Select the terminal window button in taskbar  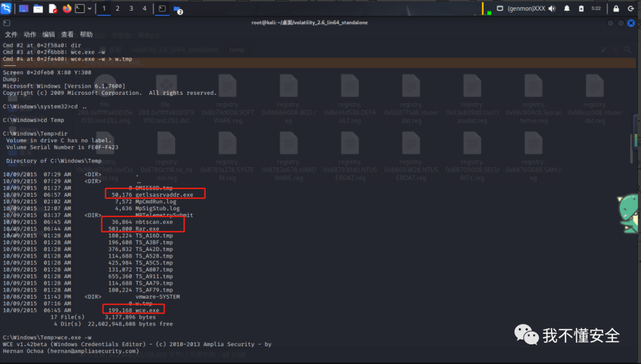162,8
